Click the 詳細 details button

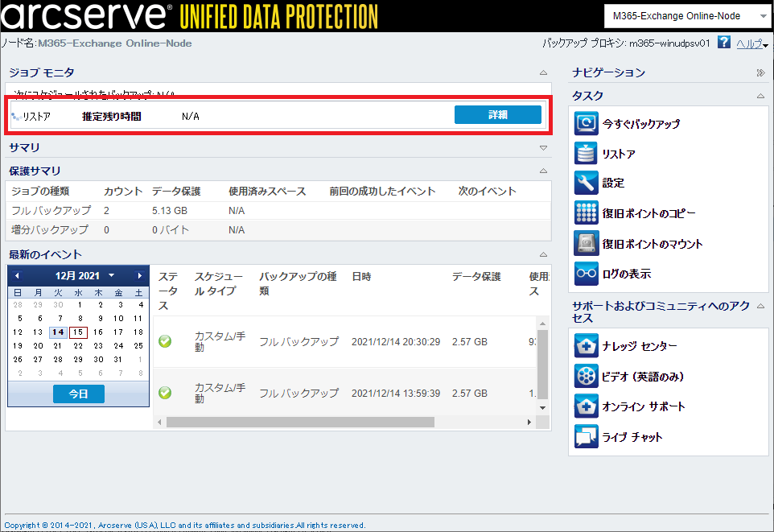(x=497, y=114)
